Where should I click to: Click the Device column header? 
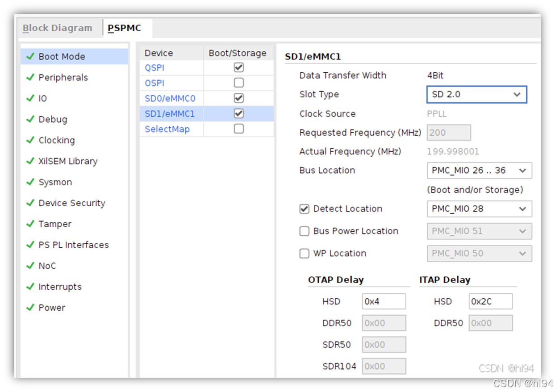coord(172,53)
